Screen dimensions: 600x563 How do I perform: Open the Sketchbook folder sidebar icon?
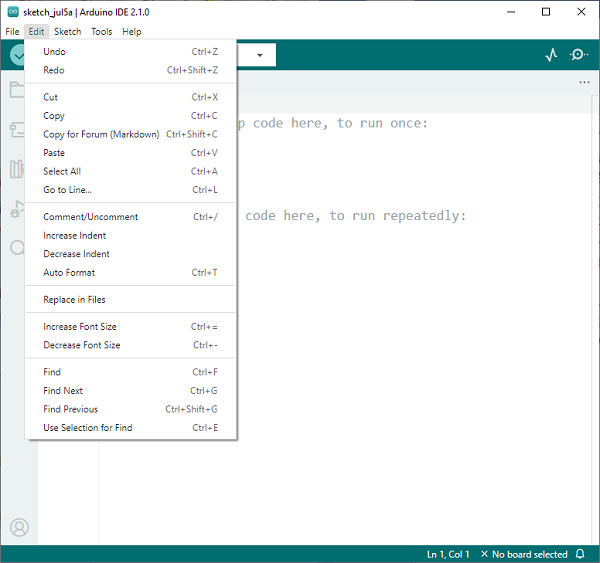pyautogui.click(x=17, y=90)
